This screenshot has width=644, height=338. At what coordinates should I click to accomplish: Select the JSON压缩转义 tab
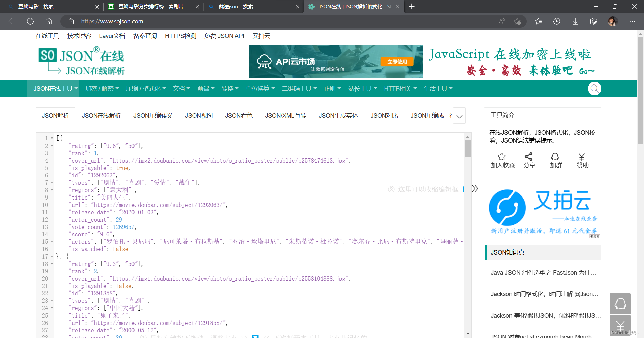[x=153, y=116]
